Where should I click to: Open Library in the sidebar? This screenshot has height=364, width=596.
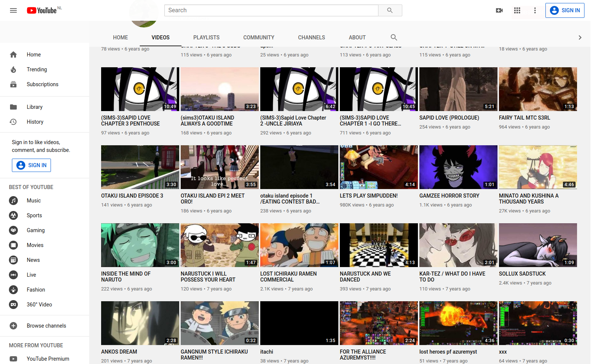coord(45,107)
